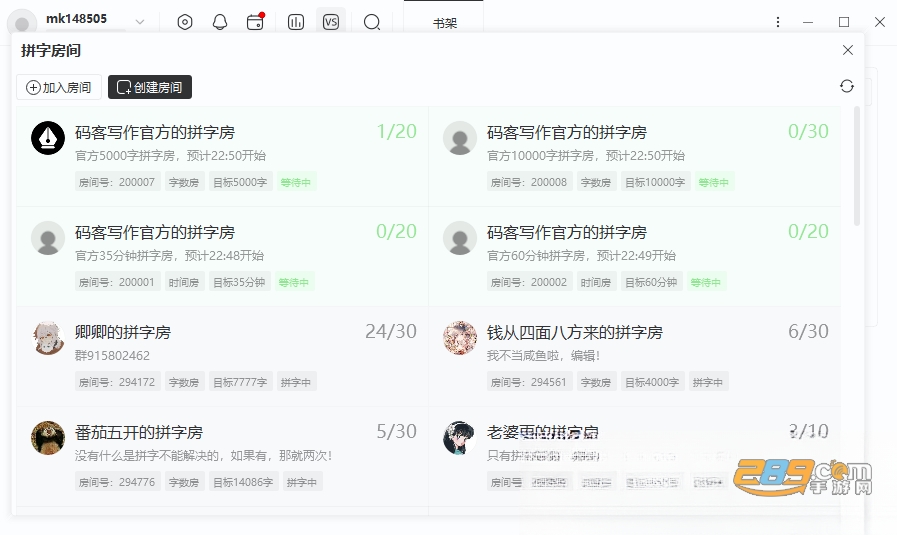Open room 200001 gray avatar
Image resolution: width=897 pixels, height=535 pixels.
click(x=47, y=238)
